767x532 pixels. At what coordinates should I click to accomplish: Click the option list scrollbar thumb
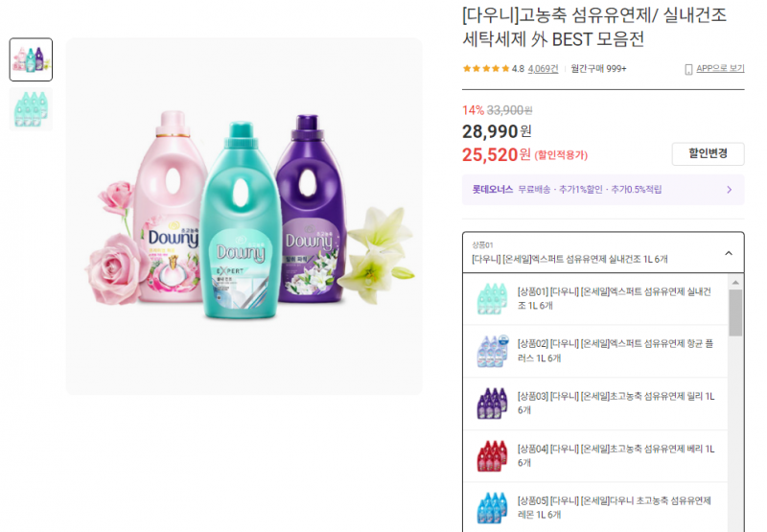735,312
